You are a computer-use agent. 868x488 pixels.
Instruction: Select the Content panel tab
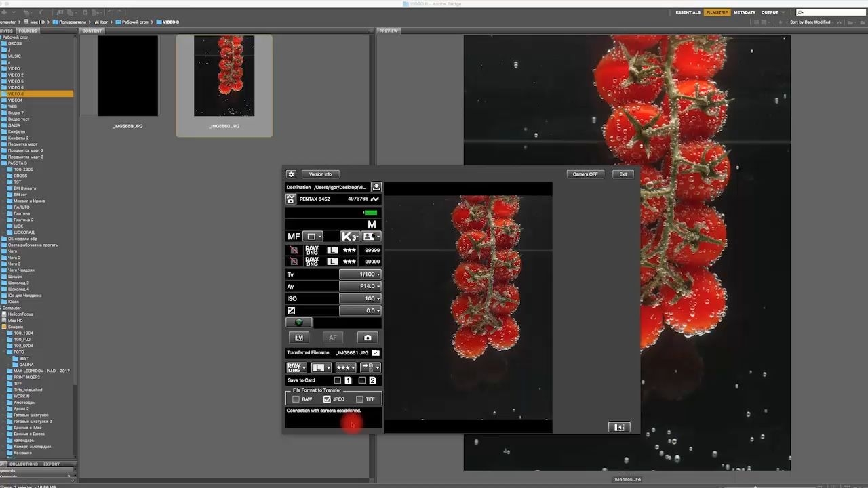92,30
